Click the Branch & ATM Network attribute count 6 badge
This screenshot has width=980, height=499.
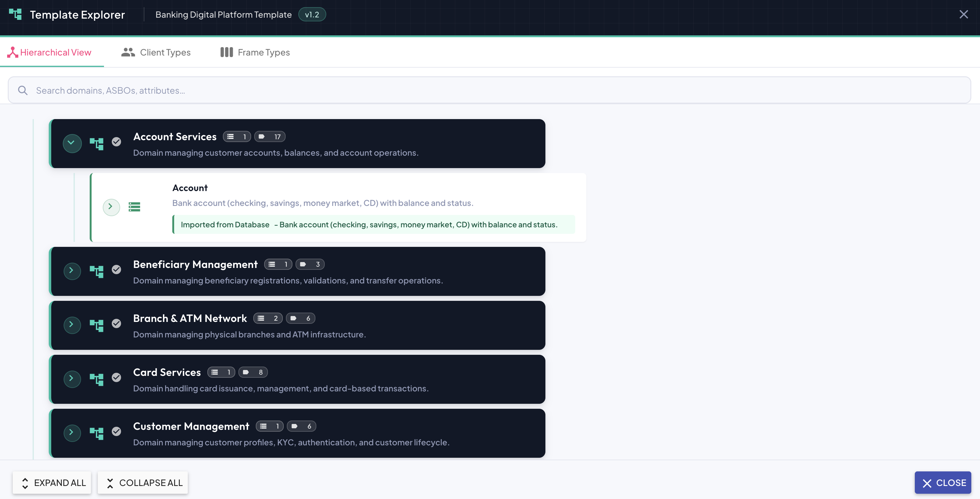click(300, 319)
